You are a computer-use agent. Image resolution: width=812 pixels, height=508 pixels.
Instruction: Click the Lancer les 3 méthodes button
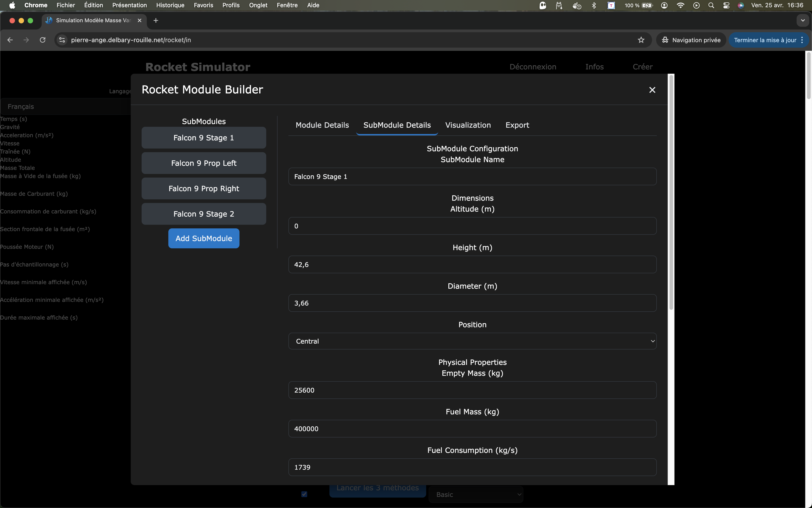pyautogui.click(x=377, y=491)
